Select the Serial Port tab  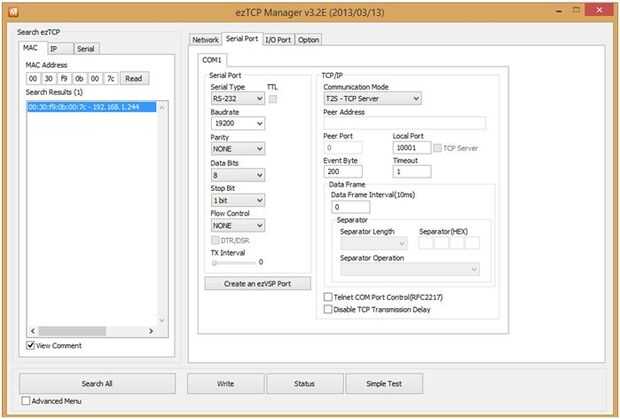click(x=242, y=39)
